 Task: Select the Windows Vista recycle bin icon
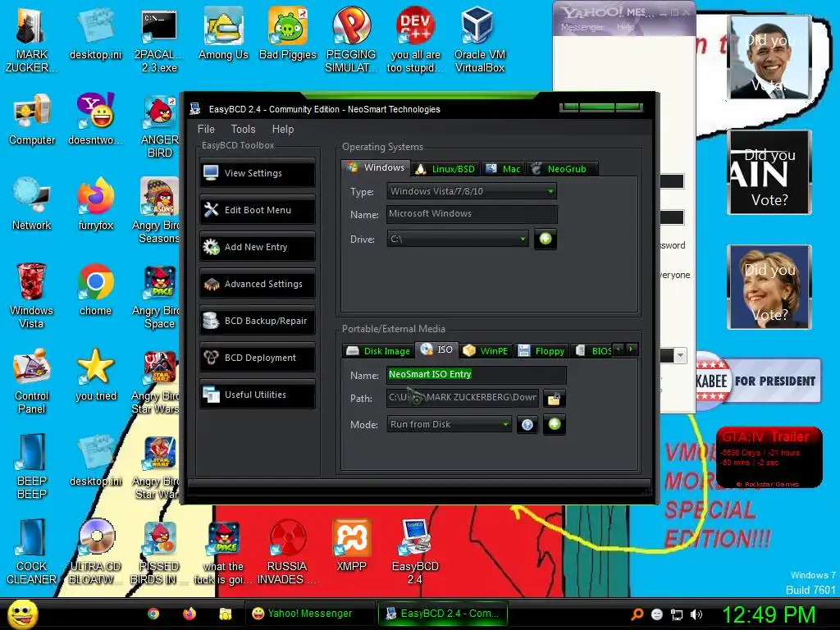(x=32, y=296)
